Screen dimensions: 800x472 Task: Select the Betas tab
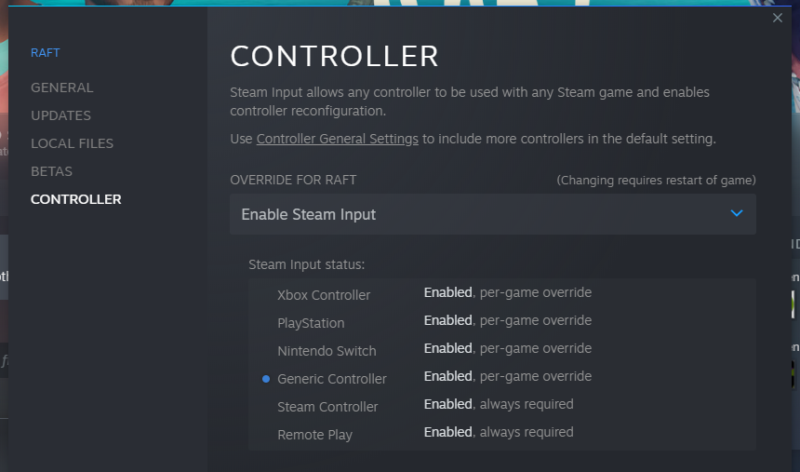tap(52, 171)
